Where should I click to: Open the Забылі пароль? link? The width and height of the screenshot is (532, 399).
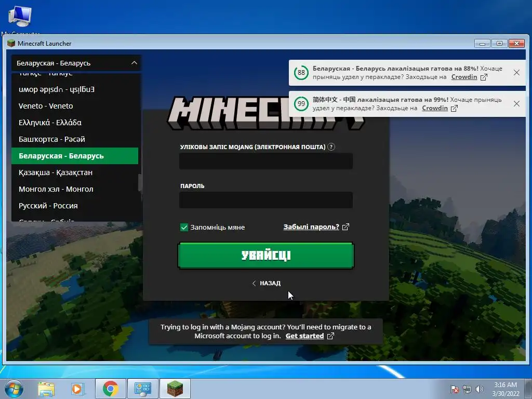pos(311,227)
